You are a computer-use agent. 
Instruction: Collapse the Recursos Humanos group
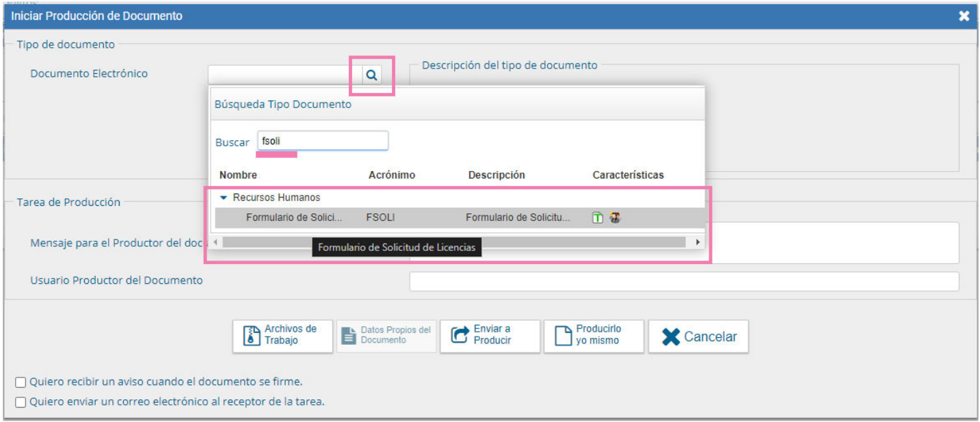pos(224,198)
